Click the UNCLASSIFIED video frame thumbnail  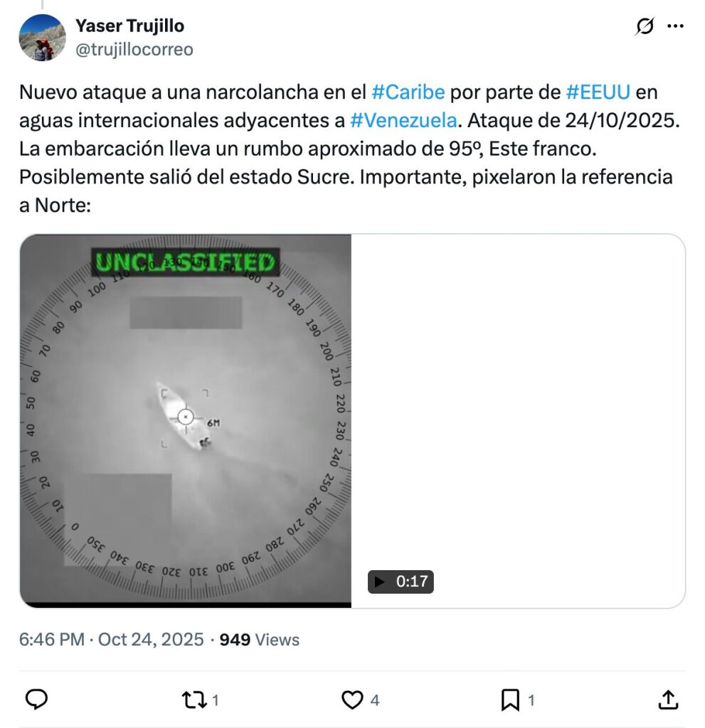186,420
